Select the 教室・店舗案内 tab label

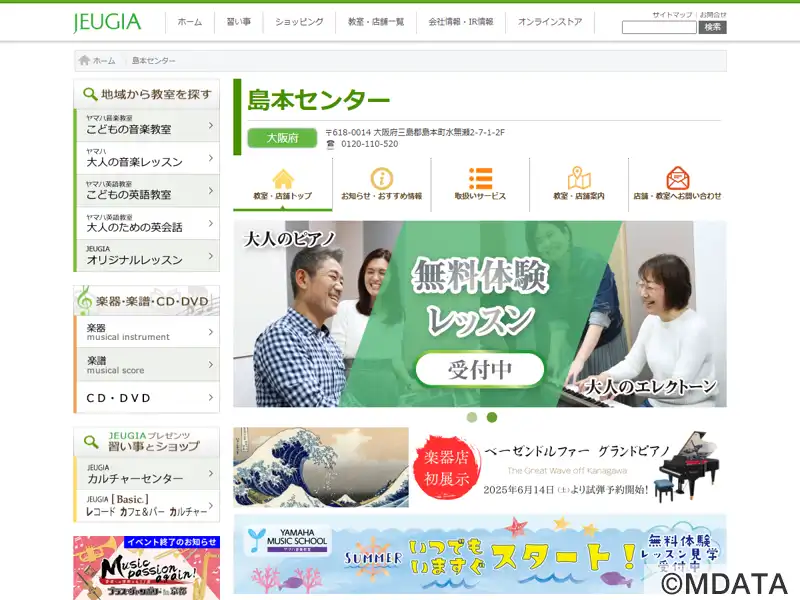point(579,196)
